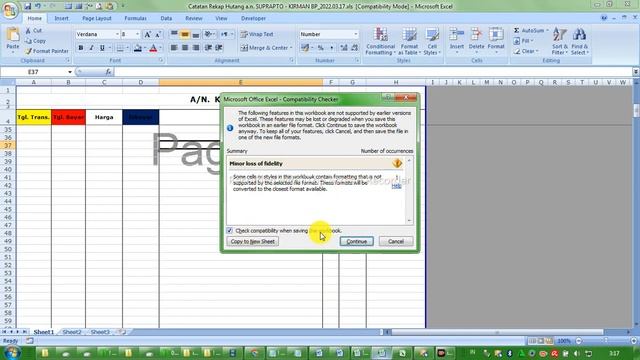Image resolution: width=640 pixels, height=360 pixels.
Task: Toggle Underline formatting
Action: point(102,48)
